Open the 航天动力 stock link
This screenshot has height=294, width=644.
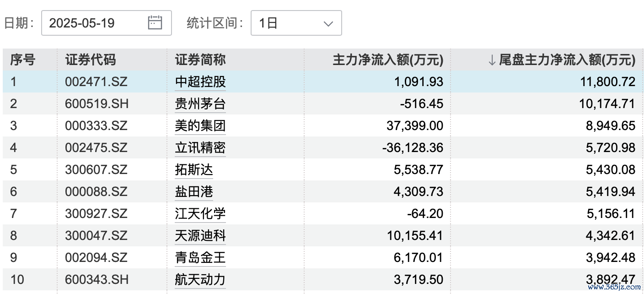tap(200, 279)
